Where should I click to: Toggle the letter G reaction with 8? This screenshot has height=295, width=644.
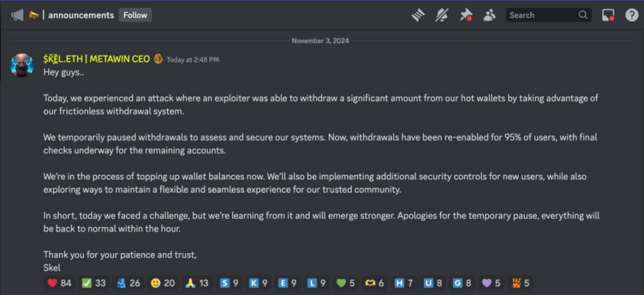tap(462, 282)
